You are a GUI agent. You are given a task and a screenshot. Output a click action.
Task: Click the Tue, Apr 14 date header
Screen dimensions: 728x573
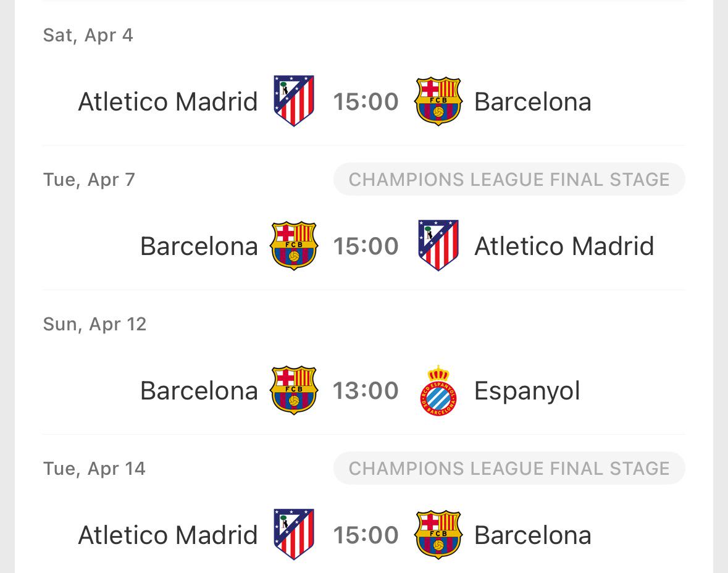point(94,469)
